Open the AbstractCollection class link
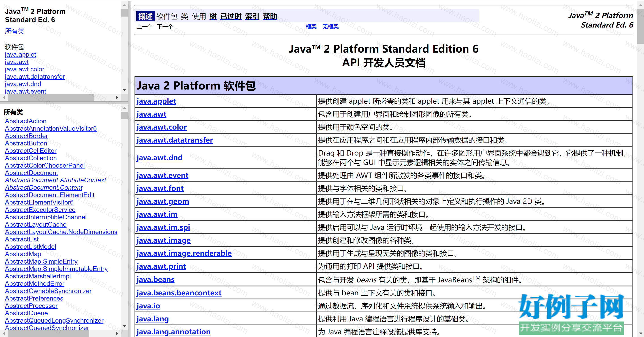Screen dimensions: 644x337 [x=31, y=158]
